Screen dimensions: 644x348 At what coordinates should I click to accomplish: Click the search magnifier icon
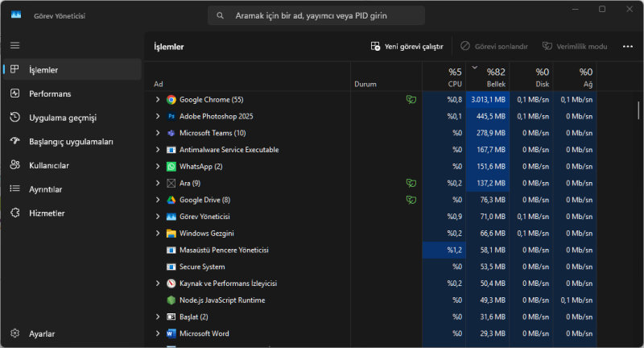pyautogui.click(x=220, y=15)
